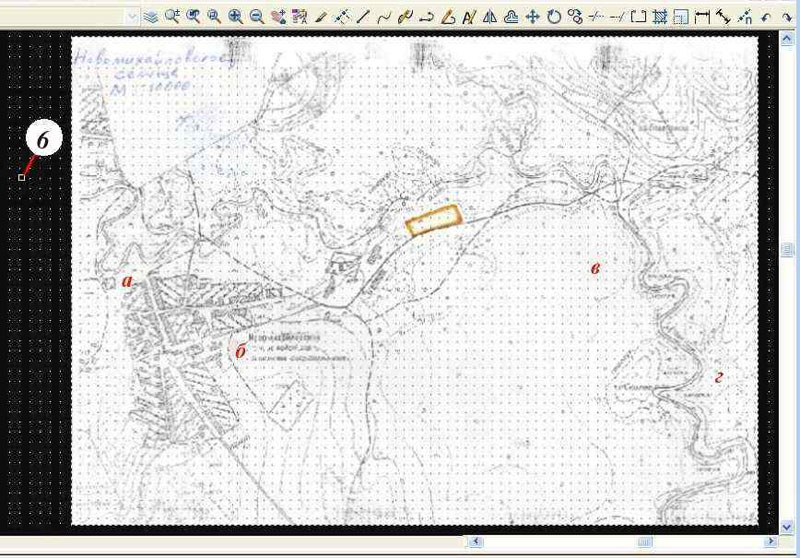Click the horizontal scrollbar right arrow
This screenshot has height=558, width=800.
[770, 541]
